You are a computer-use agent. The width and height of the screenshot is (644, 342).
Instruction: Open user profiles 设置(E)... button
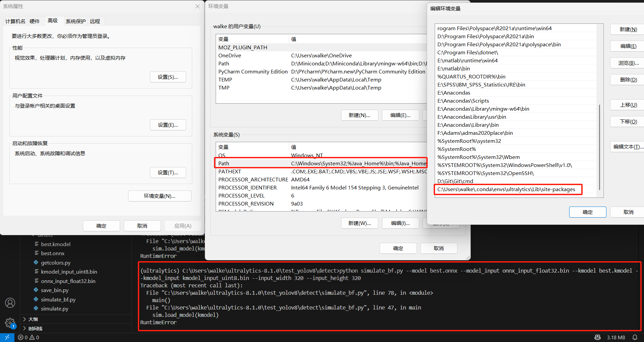click(168, 125)
